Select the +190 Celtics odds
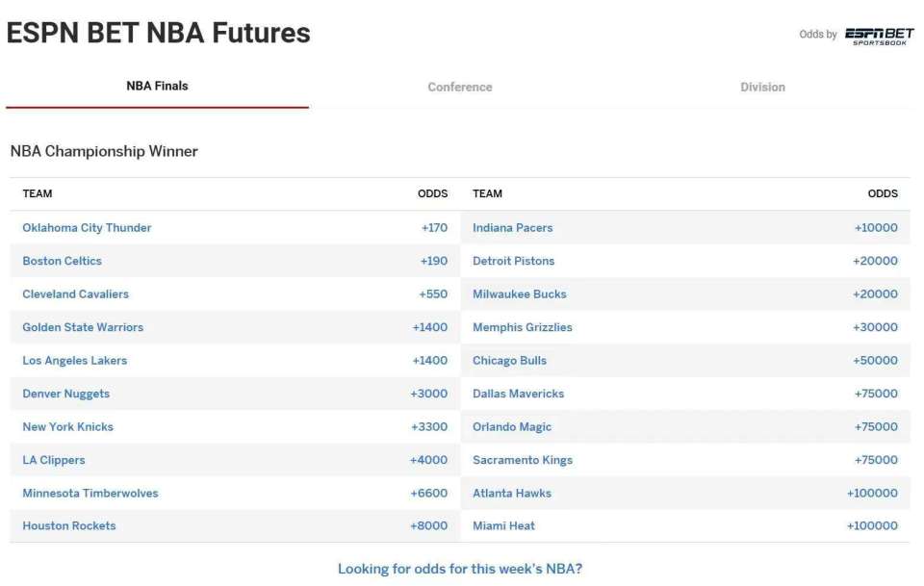This screenshot has height=586, width=924. tap(434, 261)
